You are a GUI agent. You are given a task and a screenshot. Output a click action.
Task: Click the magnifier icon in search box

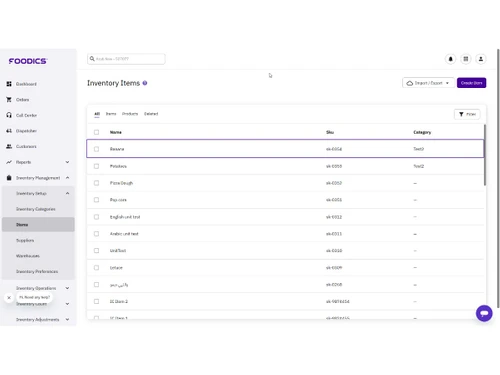pos(92,59)
